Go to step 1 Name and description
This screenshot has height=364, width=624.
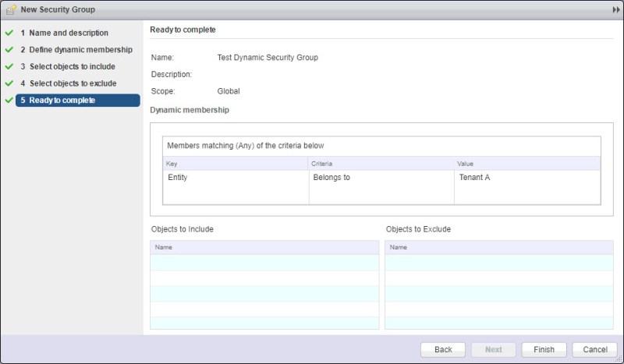69,34
